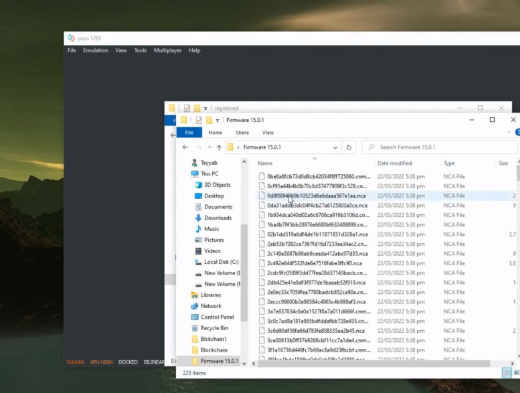Click the forward navigation arrow
The height and width of the screenshot is (393, 520).
pos(198,147)
